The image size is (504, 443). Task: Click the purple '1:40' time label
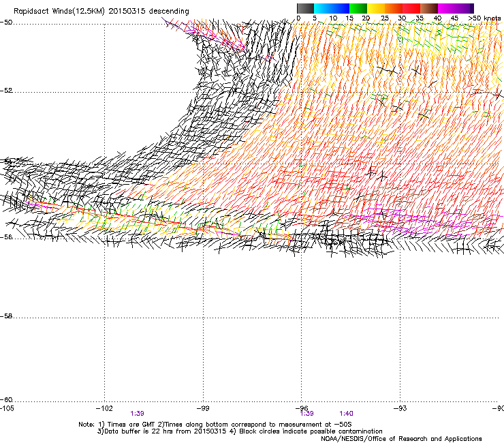point(346,414)
